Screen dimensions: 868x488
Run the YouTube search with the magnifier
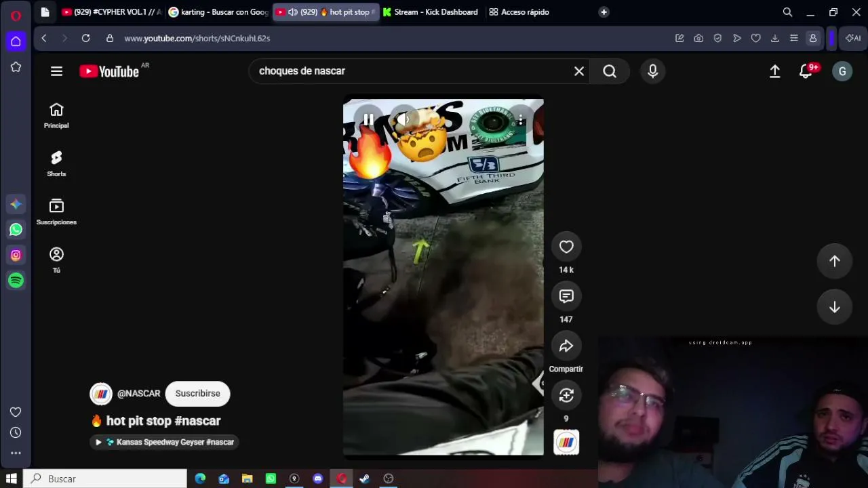point(610,71)
